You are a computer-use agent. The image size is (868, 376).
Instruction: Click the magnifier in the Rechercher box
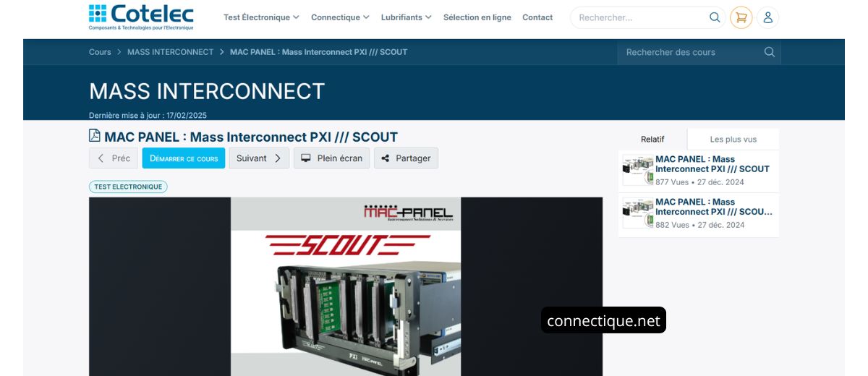click(x=715, y=17)
